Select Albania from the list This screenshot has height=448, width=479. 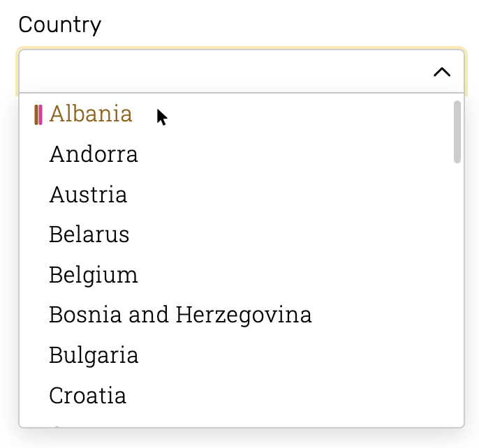[91, 114]
